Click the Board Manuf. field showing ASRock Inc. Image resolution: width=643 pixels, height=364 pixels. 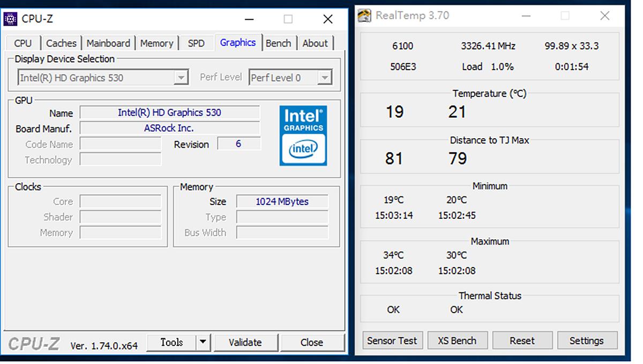point(170,128)
